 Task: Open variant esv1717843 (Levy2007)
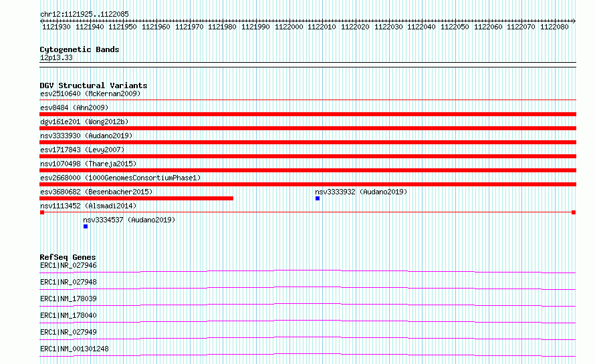pos(82,150)
